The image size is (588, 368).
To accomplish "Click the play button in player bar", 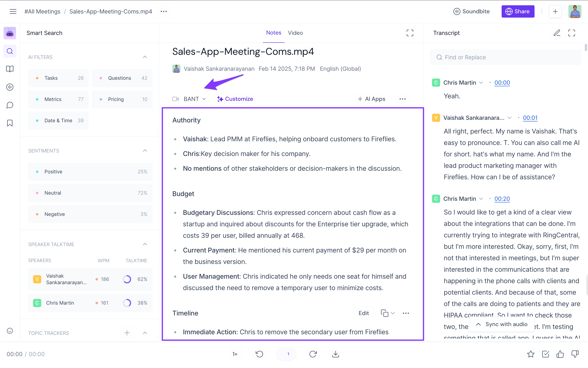I will coord(286,354).
